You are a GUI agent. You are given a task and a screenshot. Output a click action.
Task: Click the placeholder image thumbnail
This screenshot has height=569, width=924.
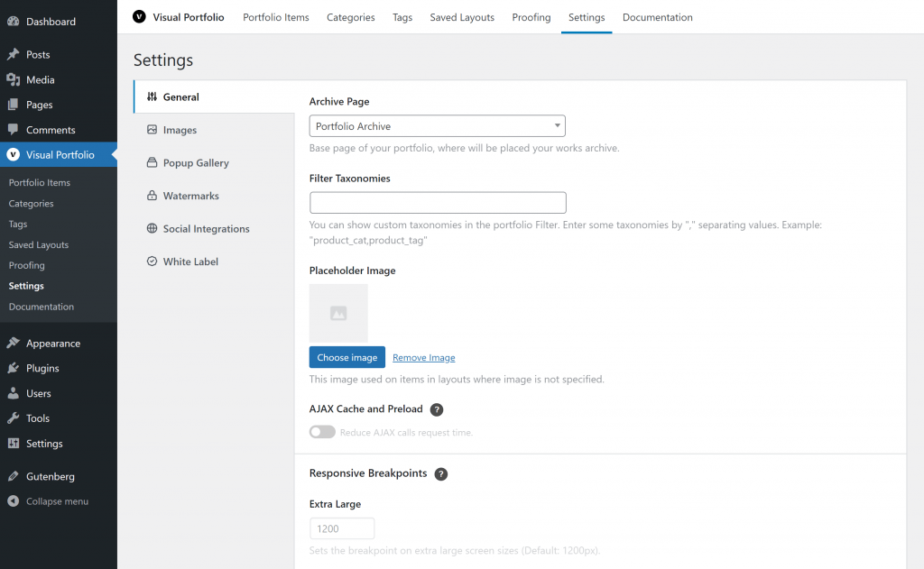(x=338, y=314)
